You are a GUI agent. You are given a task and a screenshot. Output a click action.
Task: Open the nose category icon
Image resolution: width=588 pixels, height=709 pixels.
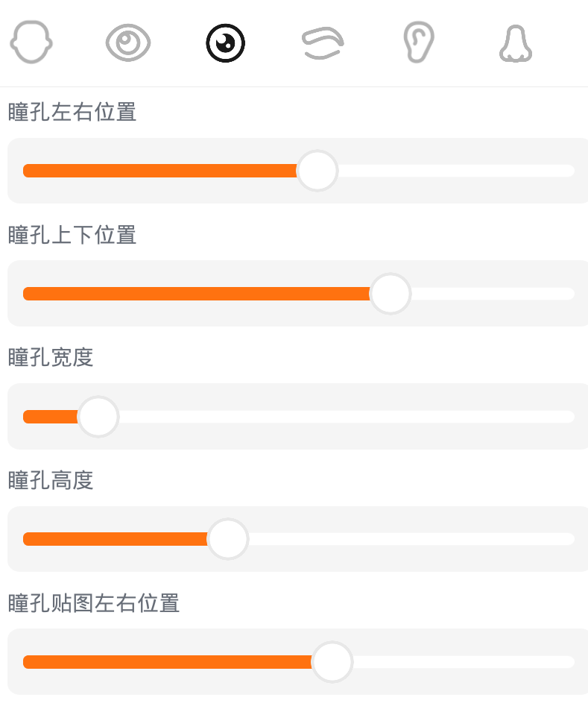[x=515, y=43]
